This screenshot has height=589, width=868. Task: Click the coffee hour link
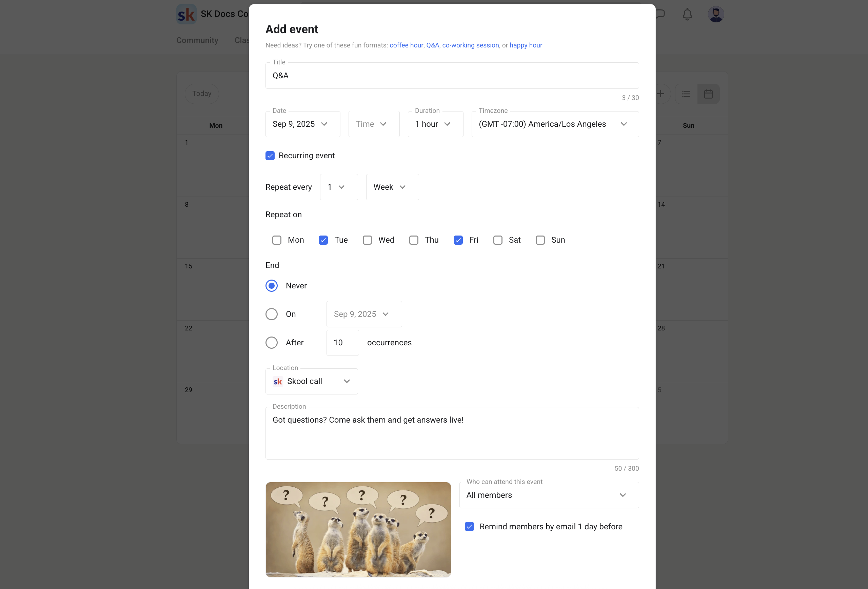[x=406, y=45]
